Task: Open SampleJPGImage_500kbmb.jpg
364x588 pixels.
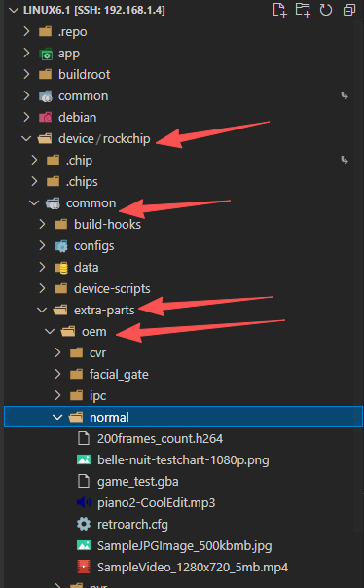Action: [184, 545]
